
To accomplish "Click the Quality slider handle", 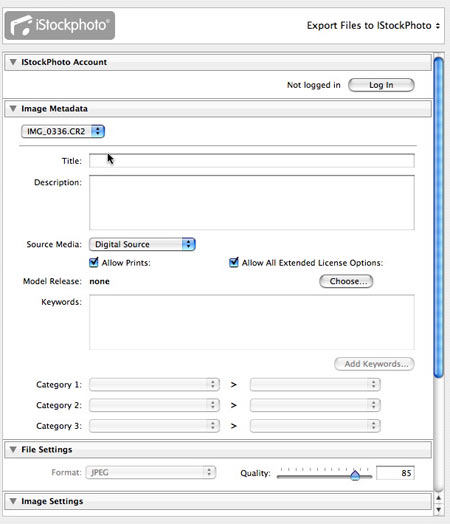I will [355, 475].
